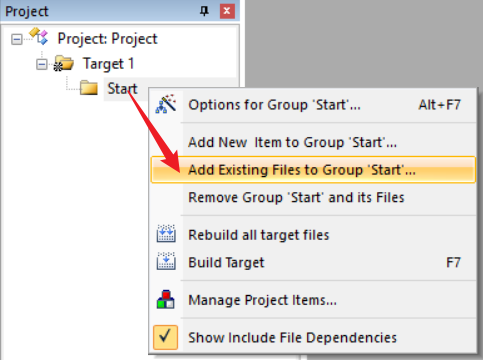This screenshot has height=360, width=483.
Task: Click the Target 1 folder icon
Action: click(x=63, y=63)
